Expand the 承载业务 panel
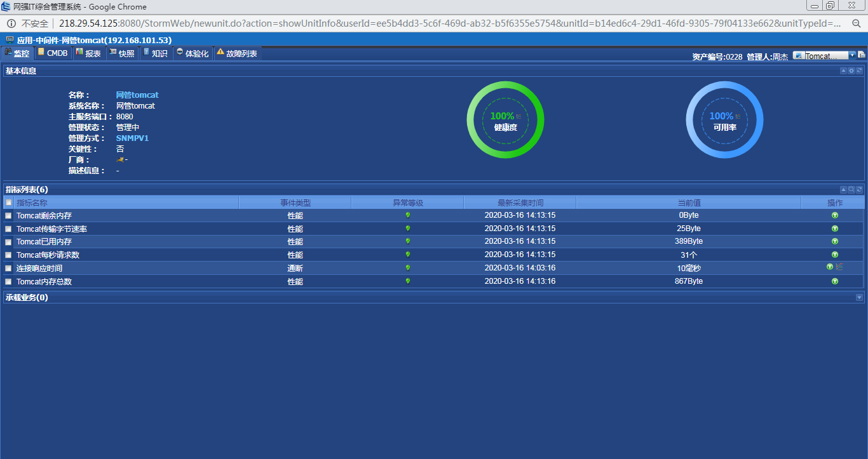Viewport: 868px width, 459px height. (860, 297)
